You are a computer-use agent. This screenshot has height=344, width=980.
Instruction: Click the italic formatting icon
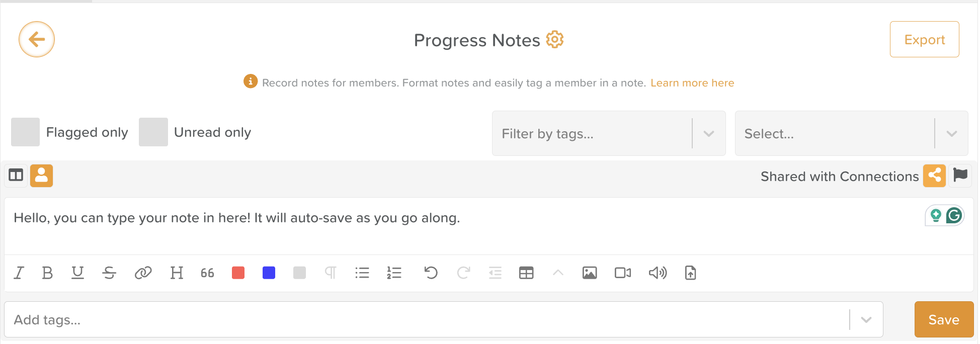(19, 273)
